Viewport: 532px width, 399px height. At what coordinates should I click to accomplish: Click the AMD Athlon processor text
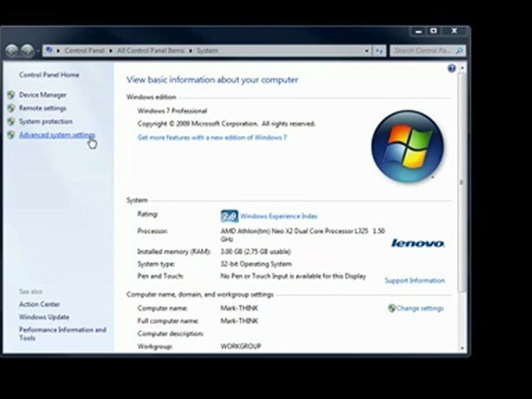[303, 235]
